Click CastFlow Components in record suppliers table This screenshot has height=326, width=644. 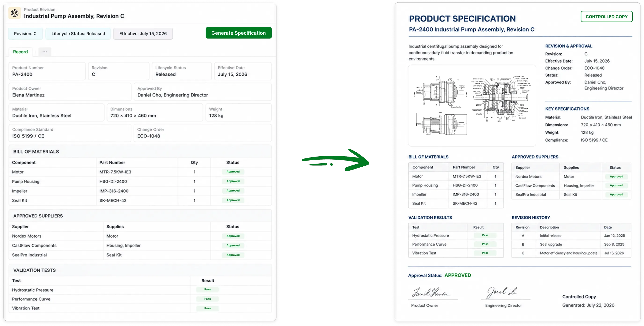(34, 246)
